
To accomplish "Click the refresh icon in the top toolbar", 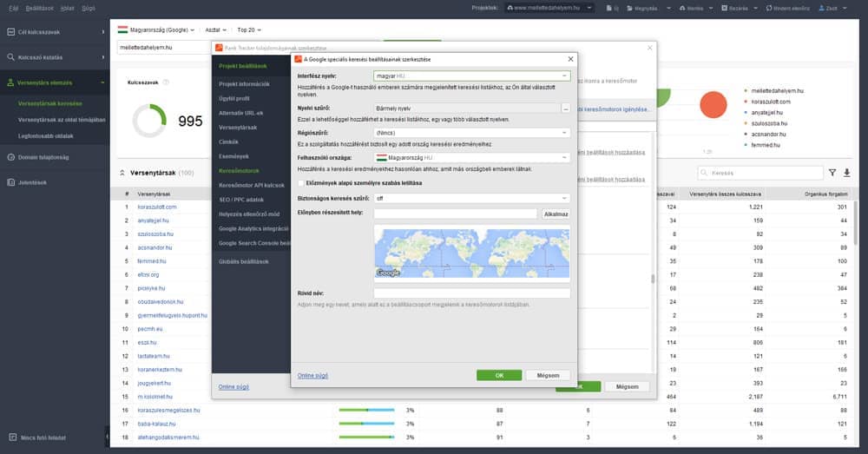I will point(769,8).
